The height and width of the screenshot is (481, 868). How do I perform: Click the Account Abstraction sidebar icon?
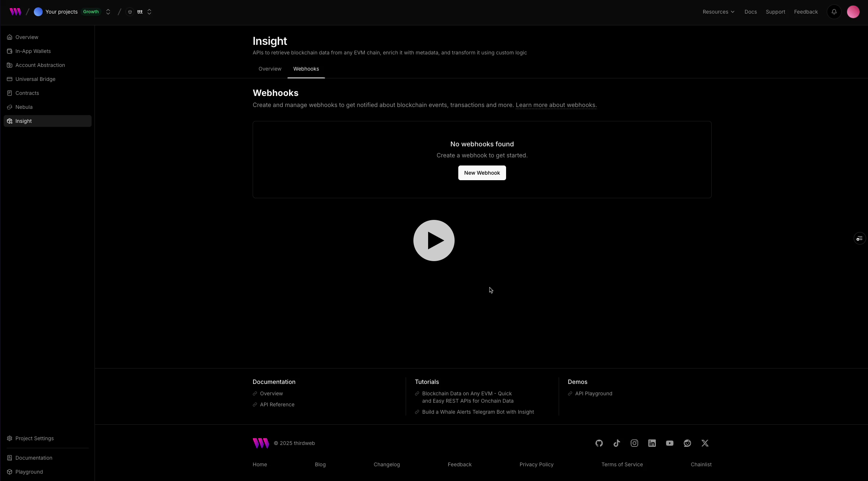(10, 65)
